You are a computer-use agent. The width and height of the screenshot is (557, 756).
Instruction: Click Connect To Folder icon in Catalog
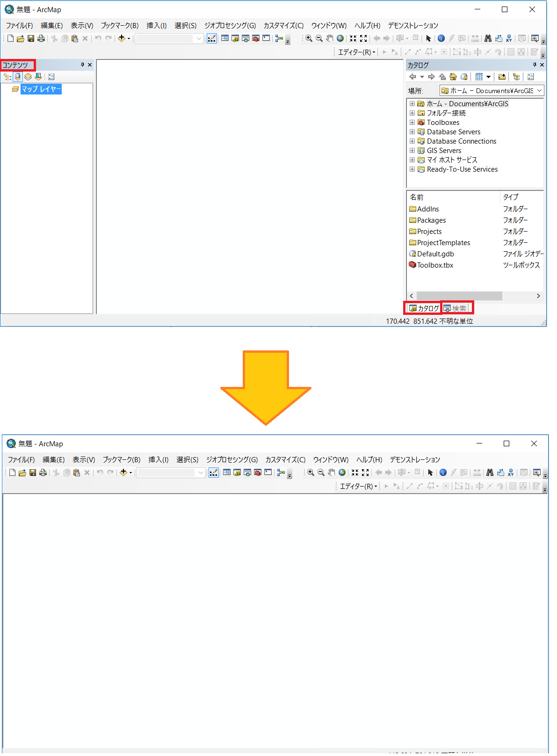click(502, 77)
